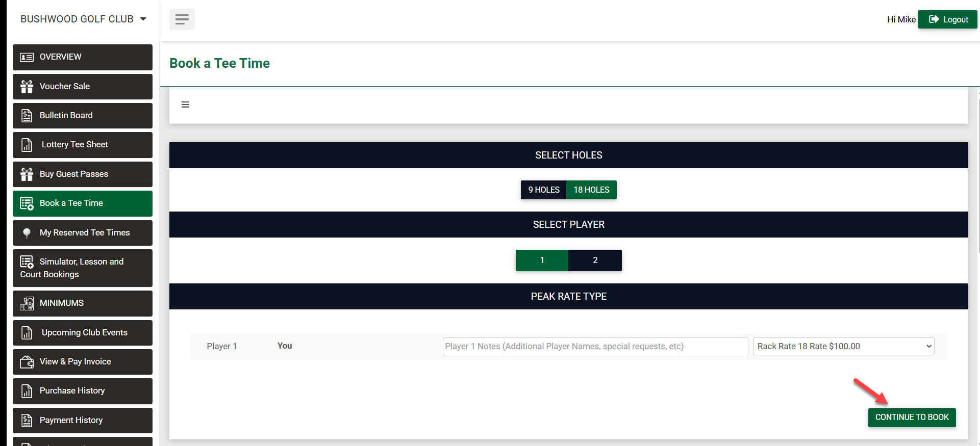The width and height of the screenshot is (980, 446).
Task: Click the Overview ID card icon
Action: [27, 57]
